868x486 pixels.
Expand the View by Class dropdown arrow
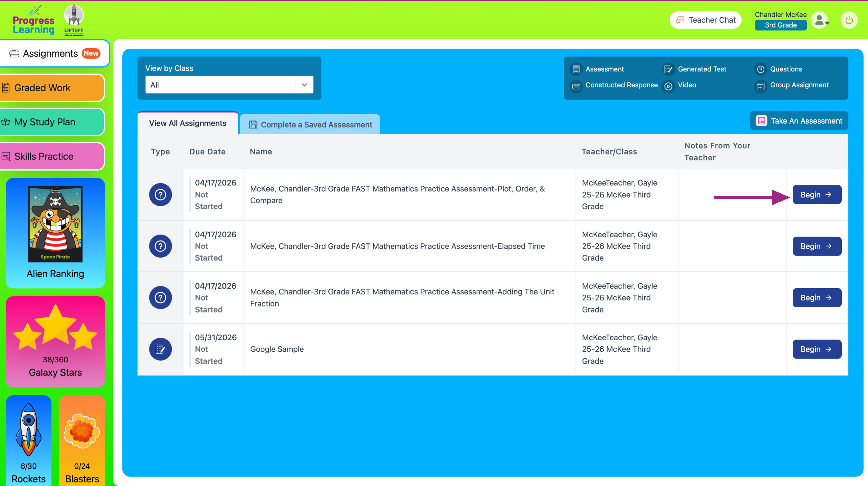(305, 85)
